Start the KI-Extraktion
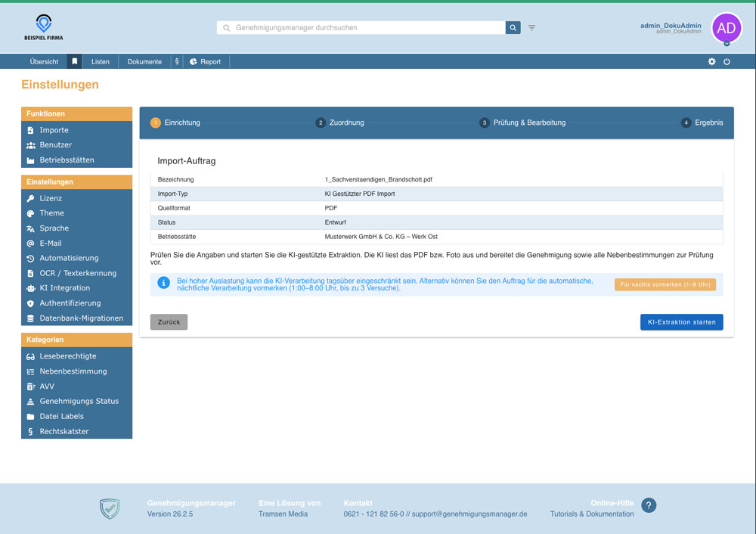This screenshot has width=756, height=534. [681, 321]
